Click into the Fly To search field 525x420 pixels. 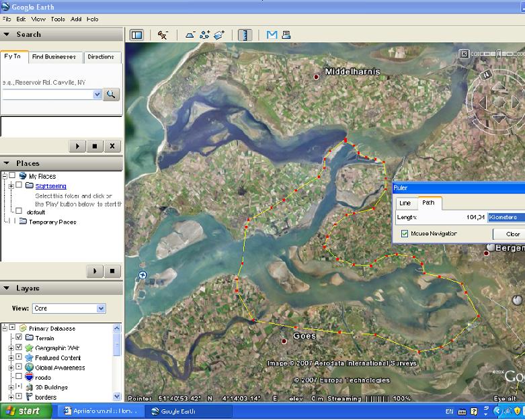(48, 94)
